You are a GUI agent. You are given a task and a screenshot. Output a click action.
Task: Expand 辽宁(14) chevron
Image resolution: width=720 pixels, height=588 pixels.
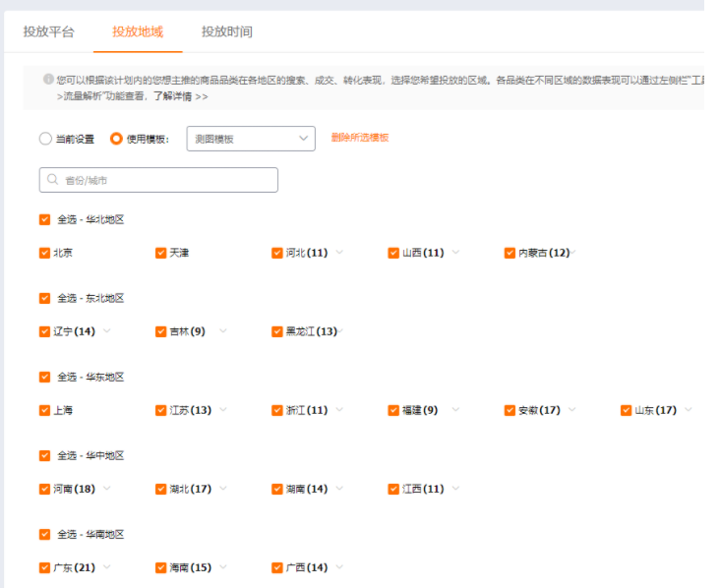click(107, 331)
